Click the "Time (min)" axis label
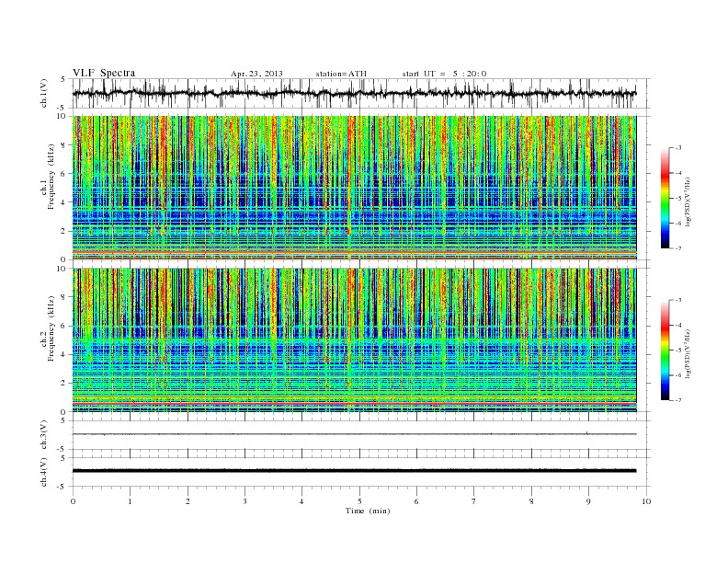 pos(368,511)
